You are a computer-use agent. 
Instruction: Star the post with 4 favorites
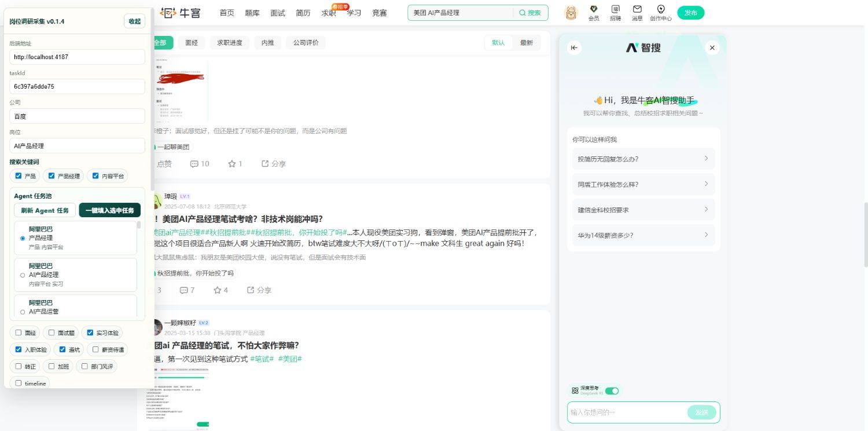click(220, 290)
